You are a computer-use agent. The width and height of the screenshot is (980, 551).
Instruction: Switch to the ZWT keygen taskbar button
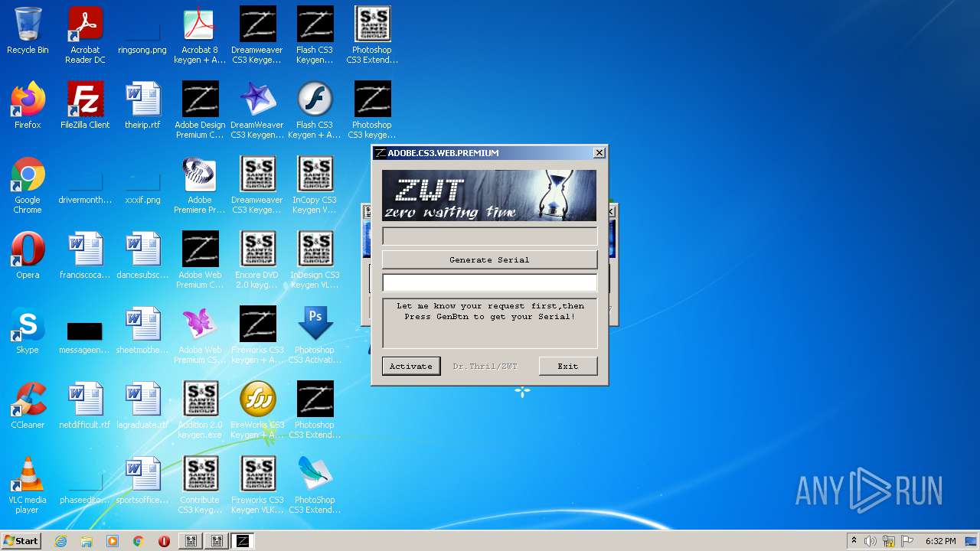[243, 541]
